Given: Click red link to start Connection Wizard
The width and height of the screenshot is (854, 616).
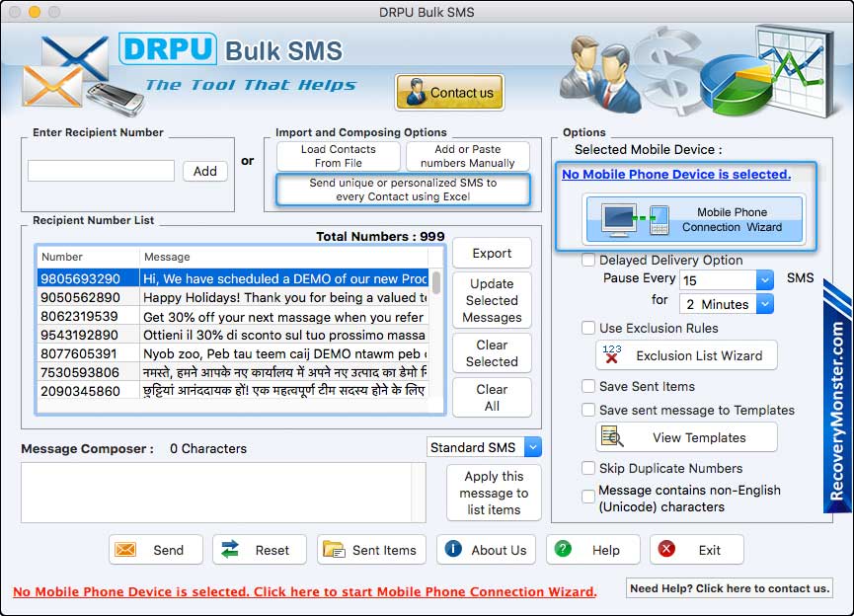Looking at the screenshot, I should (305, 591).
